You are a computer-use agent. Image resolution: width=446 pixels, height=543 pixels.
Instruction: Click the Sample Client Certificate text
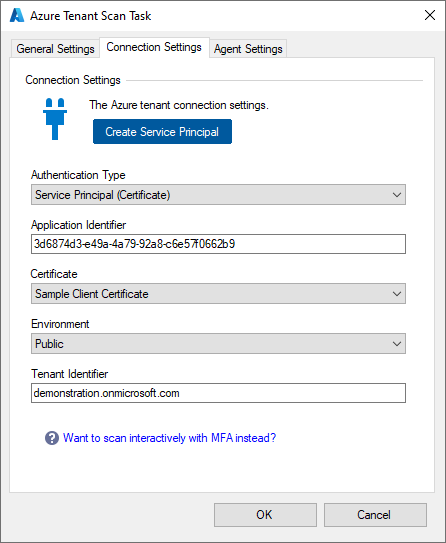[x=92, y=294]
